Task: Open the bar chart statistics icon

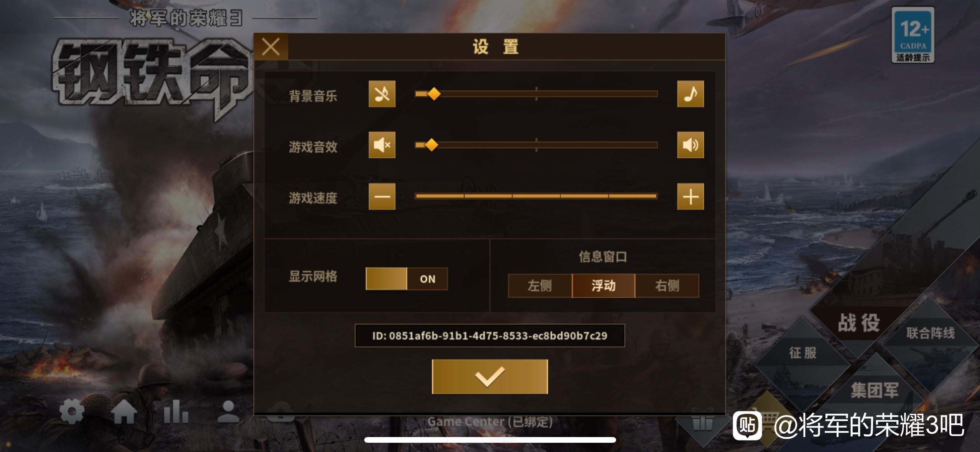Action: coord(176,412)
